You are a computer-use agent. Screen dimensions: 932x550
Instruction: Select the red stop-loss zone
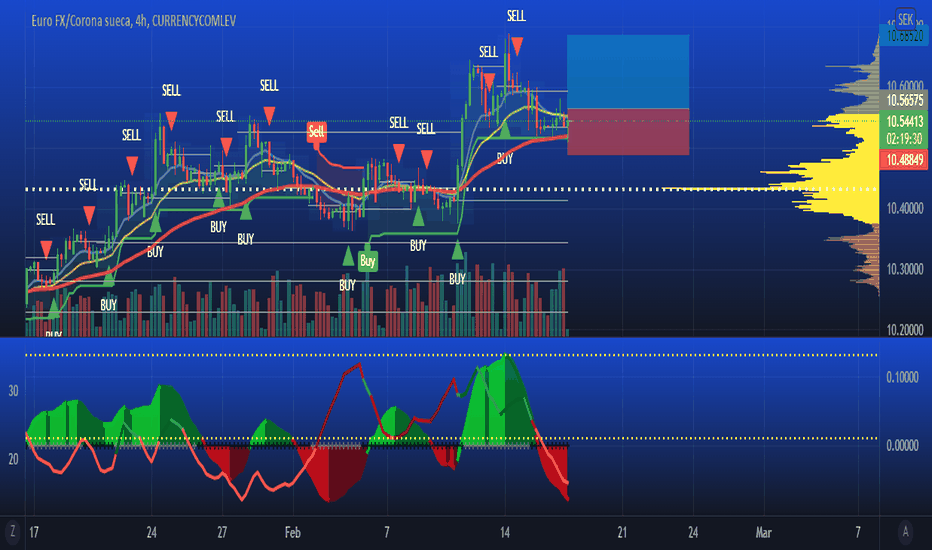tap(628, 132)
